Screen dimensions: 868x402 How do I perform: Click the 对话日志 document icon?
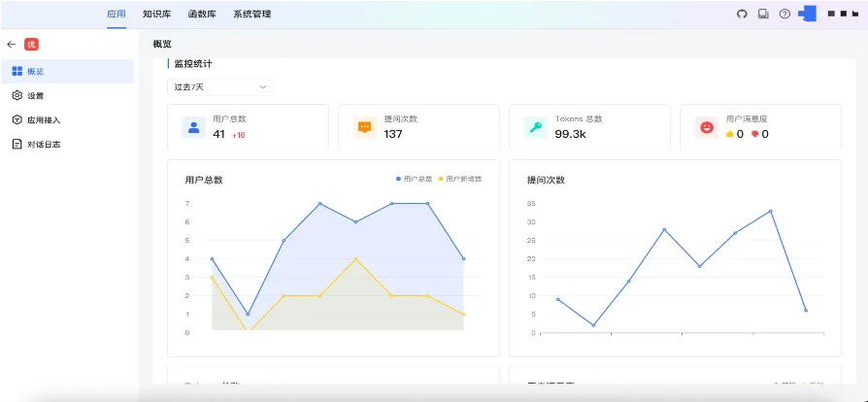click(x=17, y=144)
